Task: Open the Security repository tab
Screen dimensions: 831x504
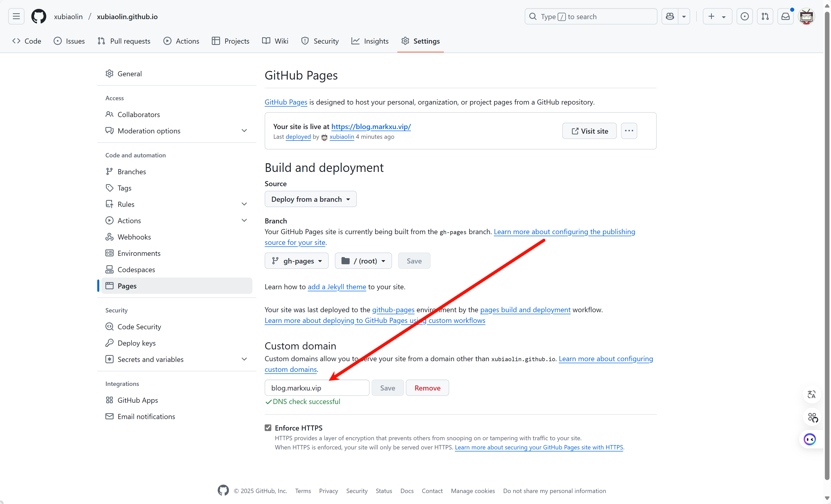Action: [x=320, y=41]
